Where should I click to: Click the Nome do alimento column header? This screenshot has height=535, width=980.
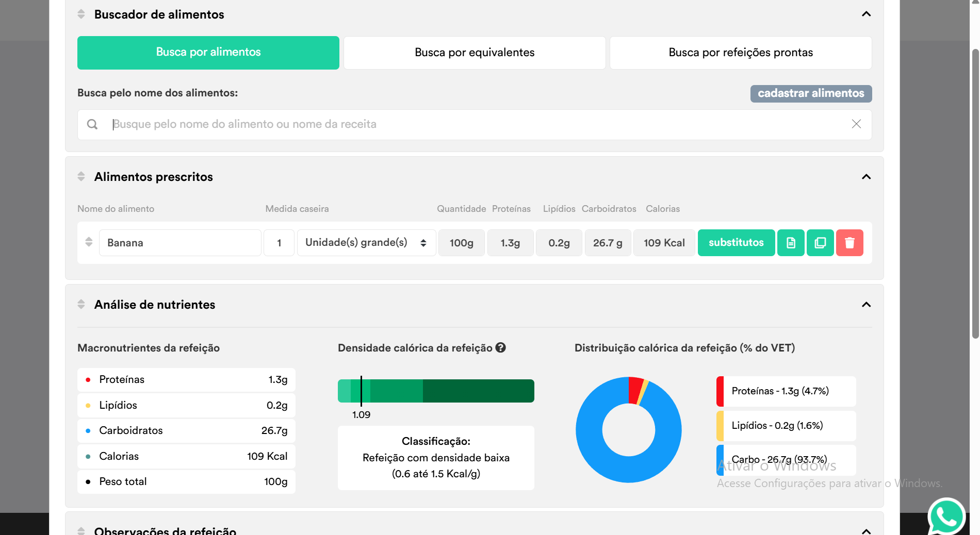coord(116,209)
